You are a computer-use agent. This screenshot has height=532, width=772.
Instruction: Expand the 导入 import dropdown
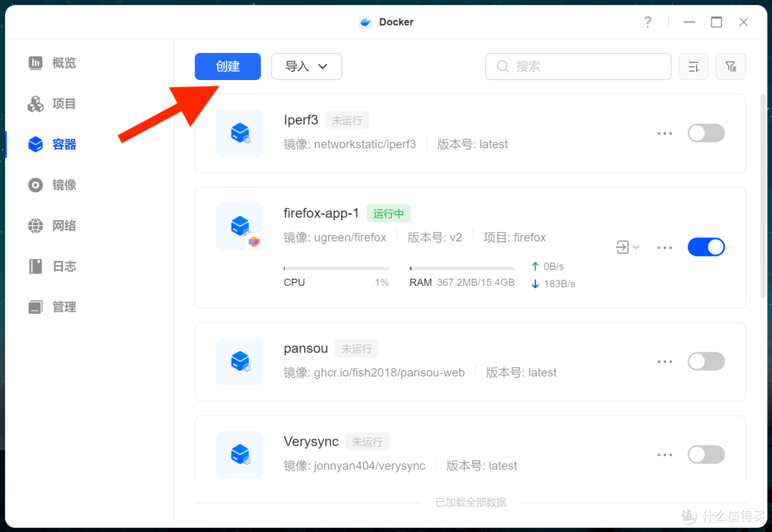point(306,66)
